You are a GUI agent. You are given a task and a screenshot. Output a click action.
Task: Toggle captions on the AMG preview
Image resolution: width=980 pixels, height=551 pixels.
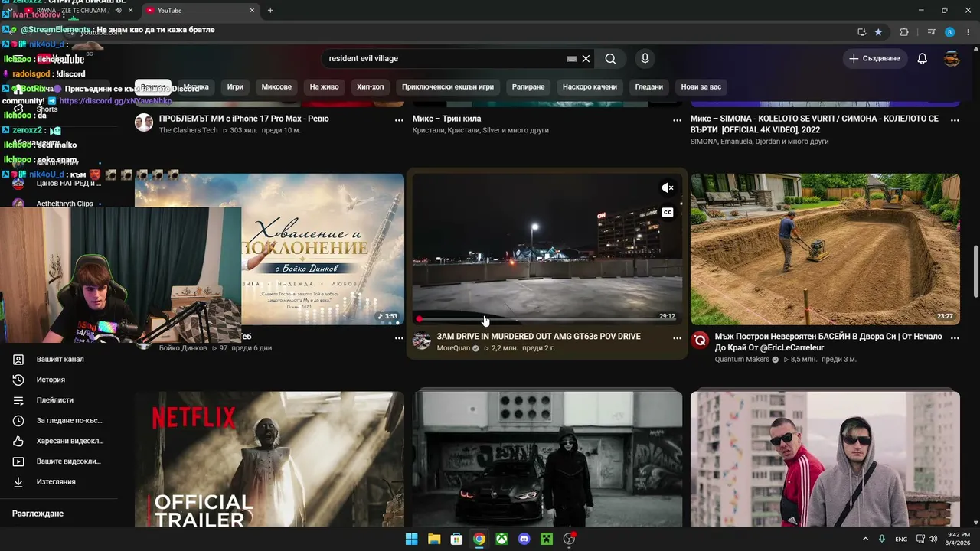[668, 212]
